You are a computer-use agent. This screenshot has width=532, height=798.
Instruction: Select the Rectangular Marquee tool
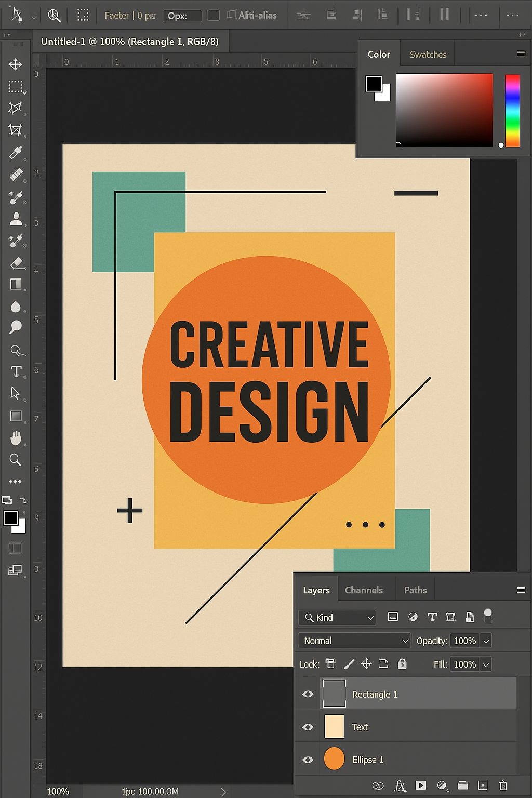pos(15,87)
